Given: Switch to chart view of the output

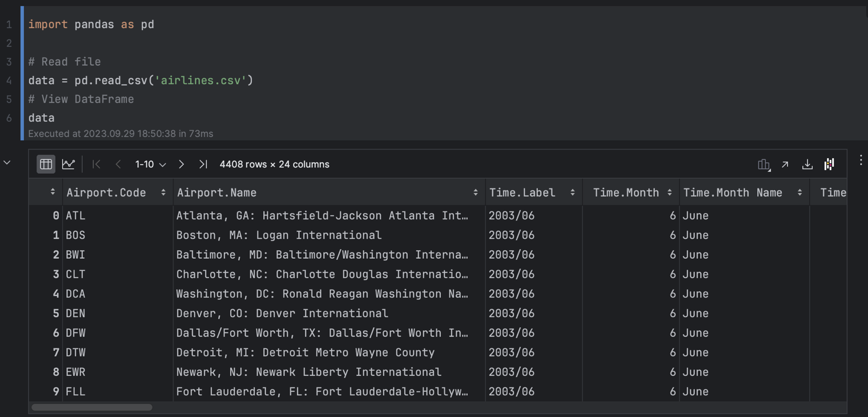Looking at the screenshot, I should 69,164.
